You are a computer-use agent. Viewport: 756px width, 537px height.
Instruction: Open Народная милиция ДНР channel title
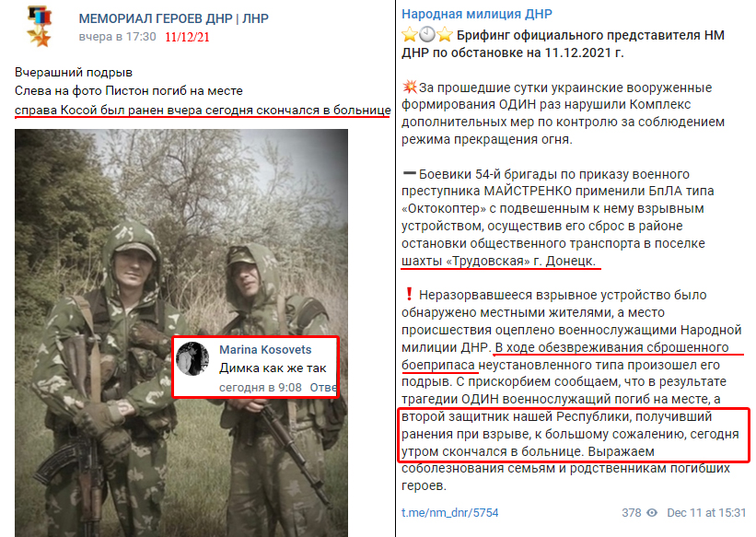[477, 14]
